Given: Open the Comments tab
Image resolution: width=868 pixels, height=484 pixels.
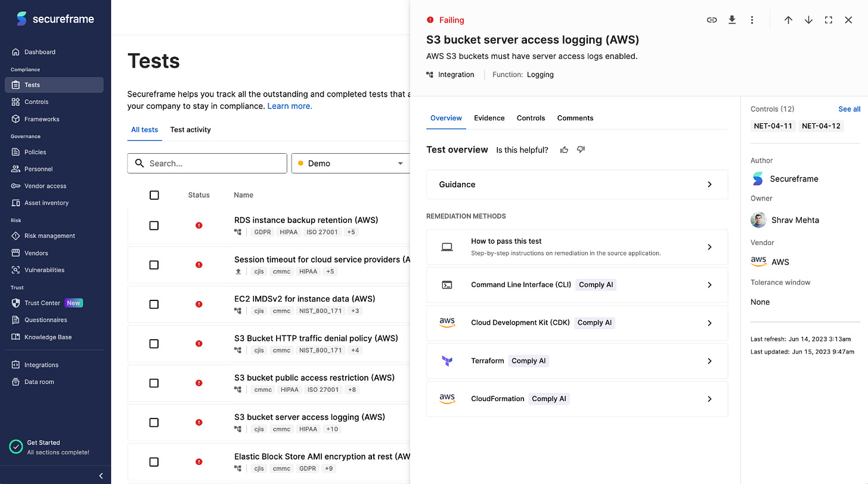Looking at the screenshot, I should click(575, 118).
